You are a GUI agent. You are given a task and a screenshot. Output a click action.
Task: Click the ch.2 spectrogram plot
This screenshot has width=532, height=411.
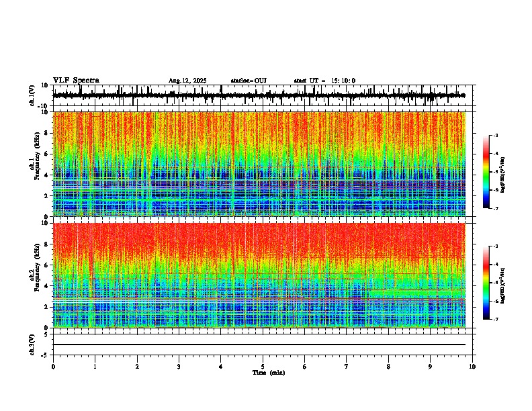pos(259,275)
